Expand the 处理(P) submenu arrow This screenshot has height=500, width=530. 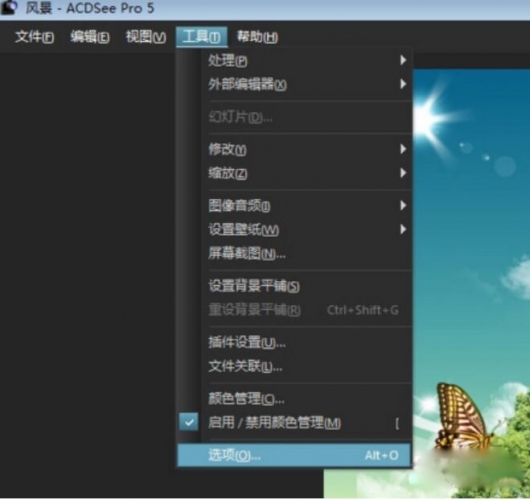coord(403,60)
